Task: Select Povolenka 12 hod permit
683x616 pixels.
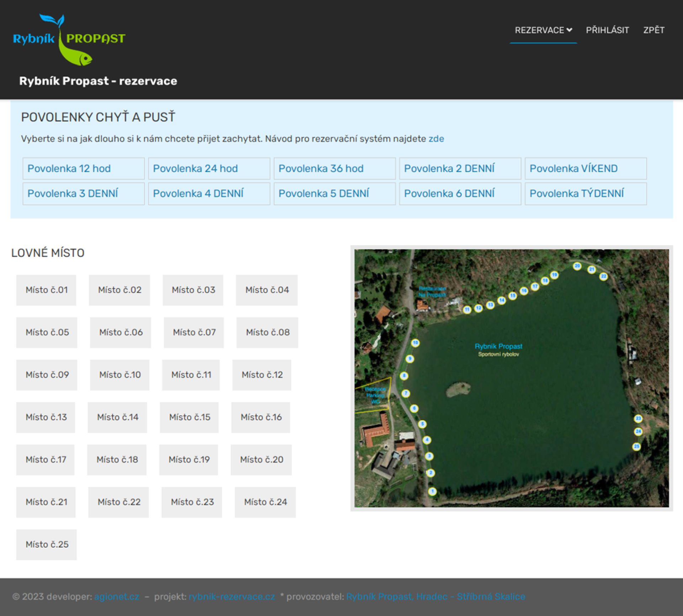Action: tap(83, 169)
